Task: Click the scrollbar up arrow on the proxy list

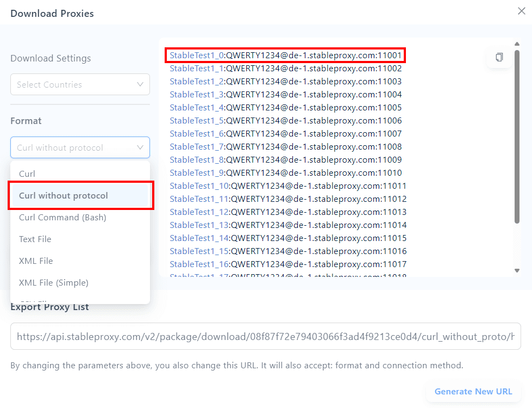Action: coord(517,44)
